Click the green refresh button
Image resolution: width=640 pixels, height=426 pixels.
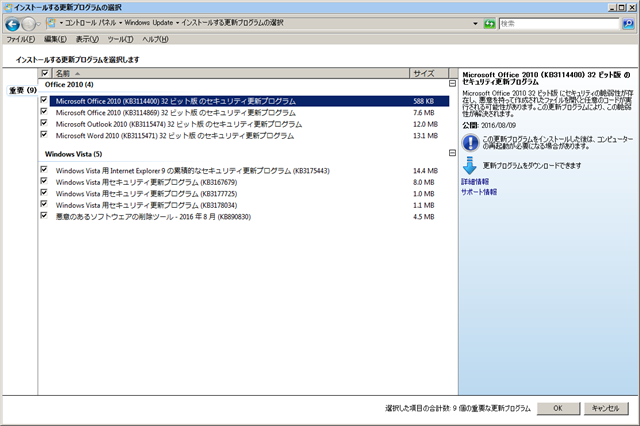coord(489,24)
